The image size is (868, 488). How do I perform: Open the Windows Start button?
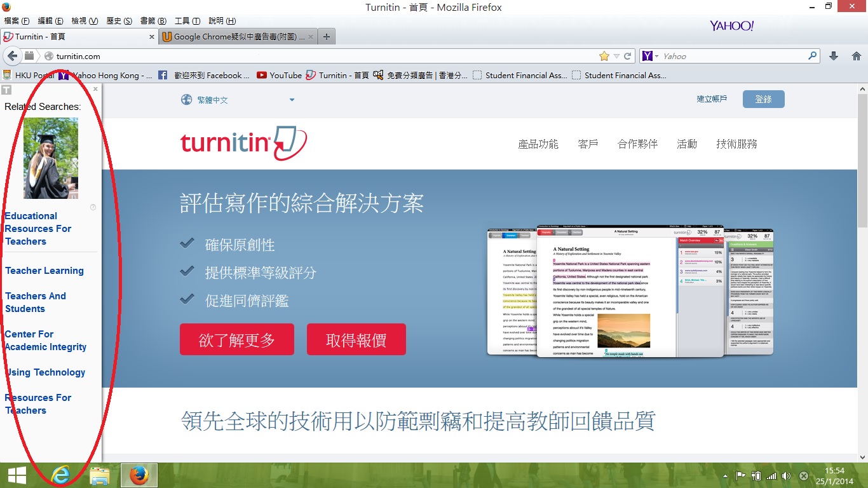coord(17,475)
